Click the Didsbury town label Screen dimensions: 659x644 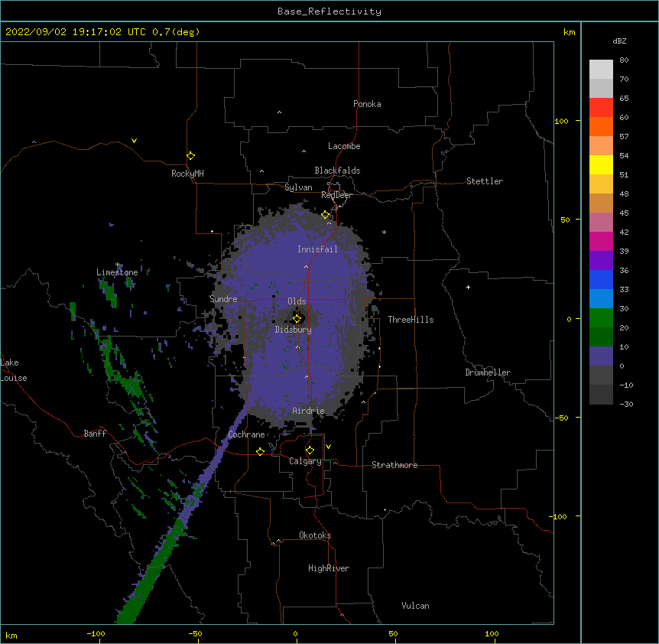click(x=293, y=330)
